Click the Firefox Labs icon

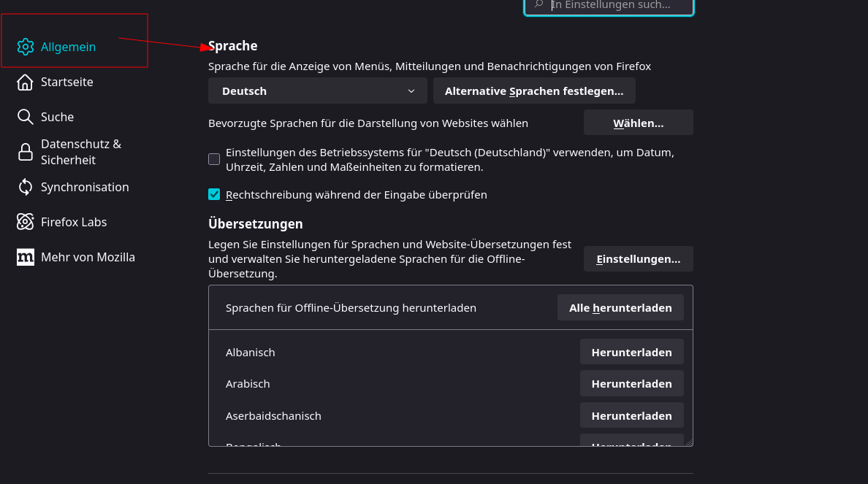(26, 222)
